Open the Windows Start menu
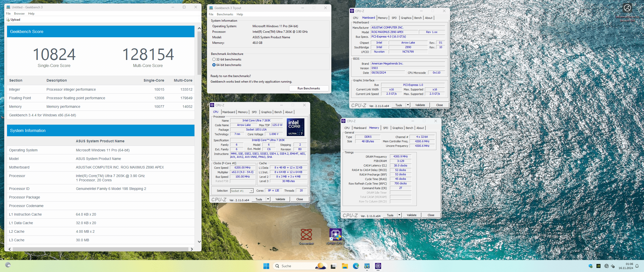Screen dimensions: 644x272 (266, 266)
